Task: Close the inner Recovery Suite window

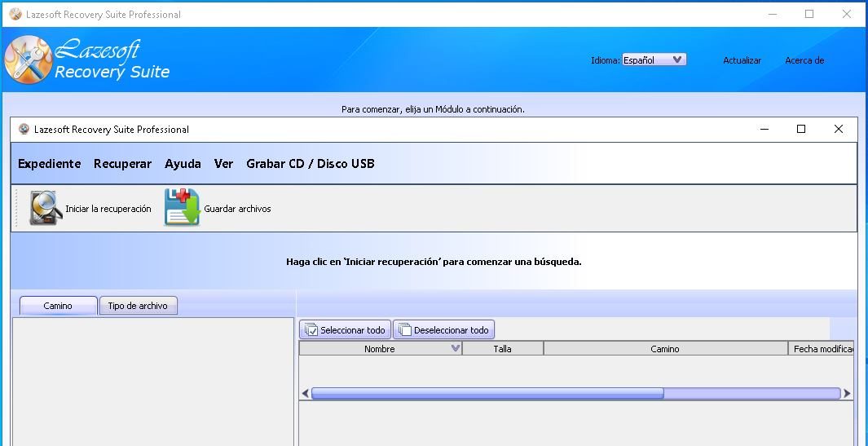Action: (838, 129)
